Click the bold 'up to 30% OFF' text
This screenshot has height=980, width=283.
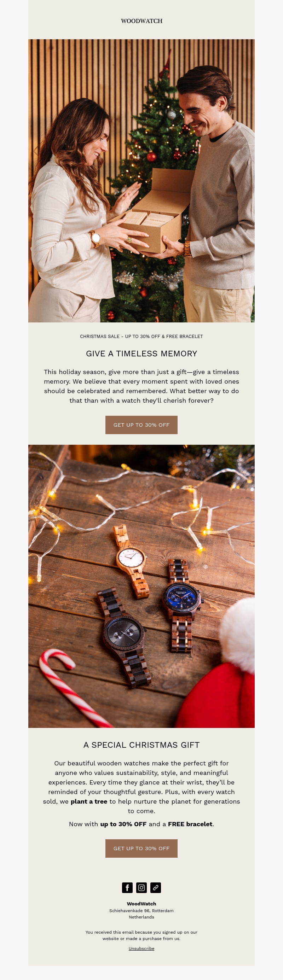(x=123, y=824)
